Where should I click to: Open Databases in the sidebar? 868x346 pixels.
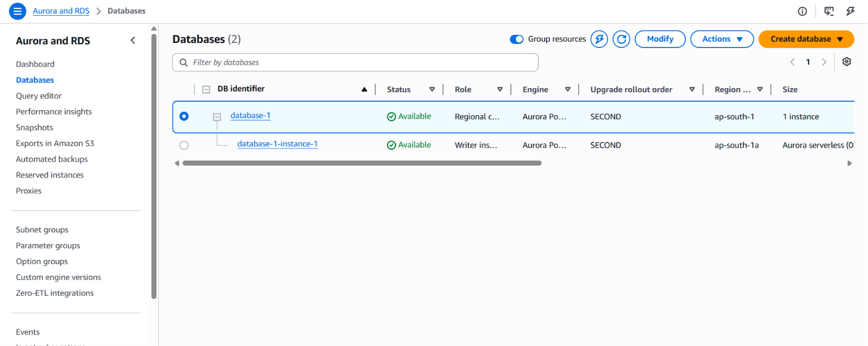pyautogui.click(x=35, y=80)
